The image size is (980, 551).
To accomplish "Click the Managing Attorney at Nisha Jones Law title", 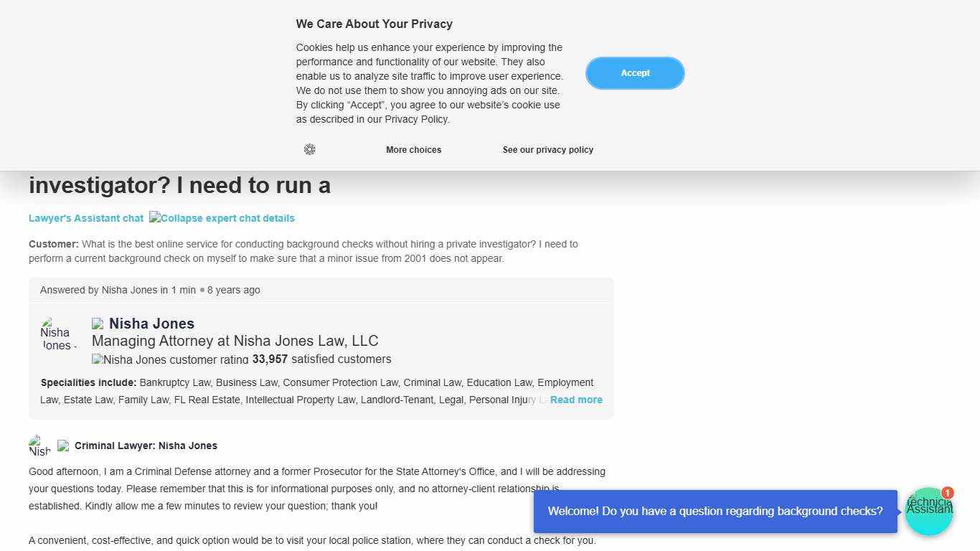I will coord(235,341).
